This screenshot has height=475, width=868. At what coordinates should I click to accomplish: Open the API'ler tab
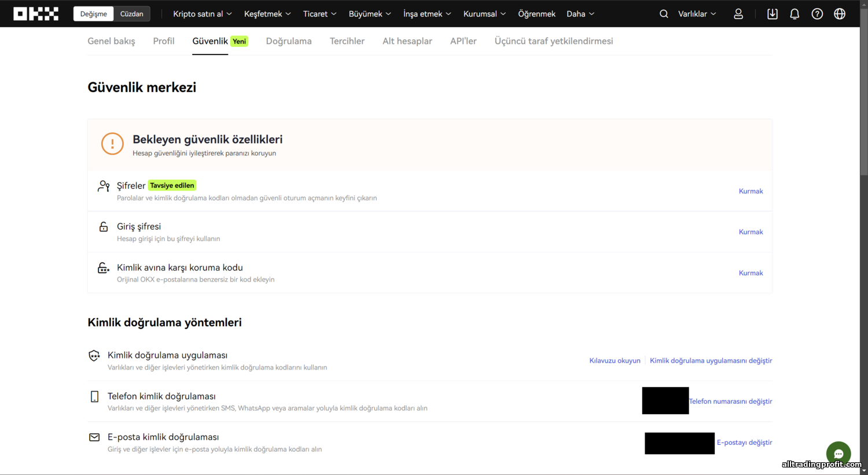point(464,41)
